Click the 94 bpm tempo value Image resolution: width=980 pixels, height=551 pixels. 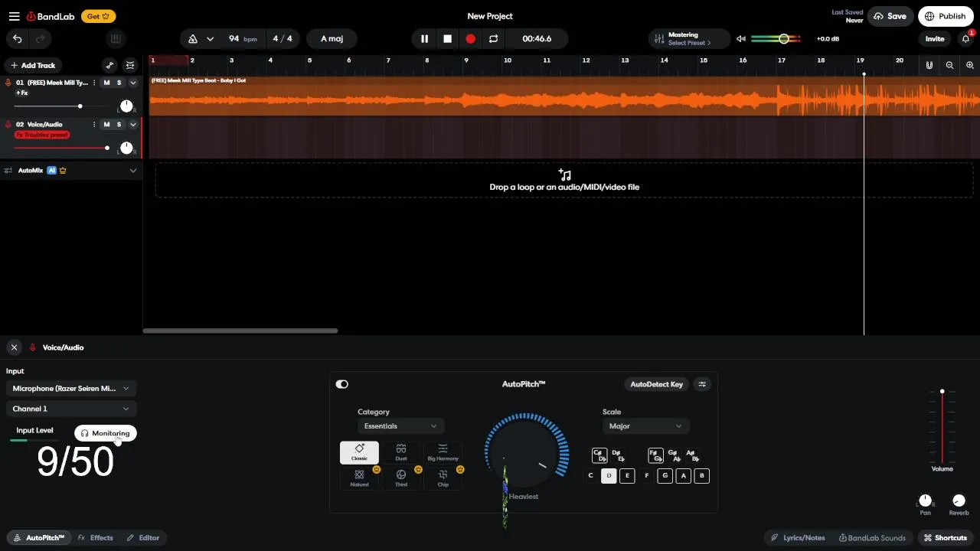coord(243,39)
